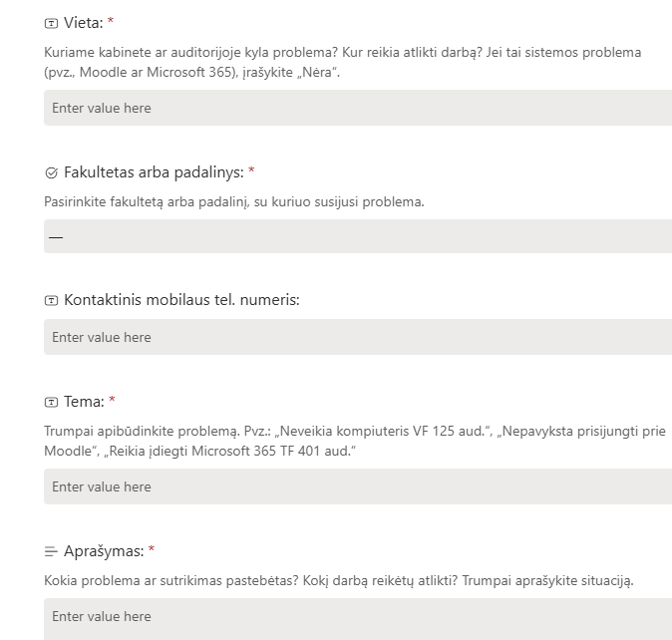The image size is (672, 640).
Task: Select the dash placeholder in faculty selector
Action: pyautogui.click(x=56, y=237)
